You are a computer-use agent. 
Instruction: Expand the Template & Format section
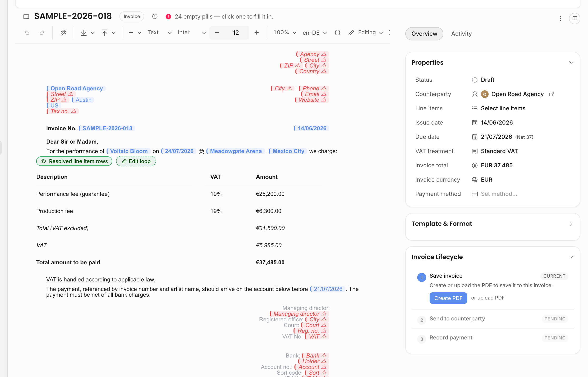click(x=571, y=224)
